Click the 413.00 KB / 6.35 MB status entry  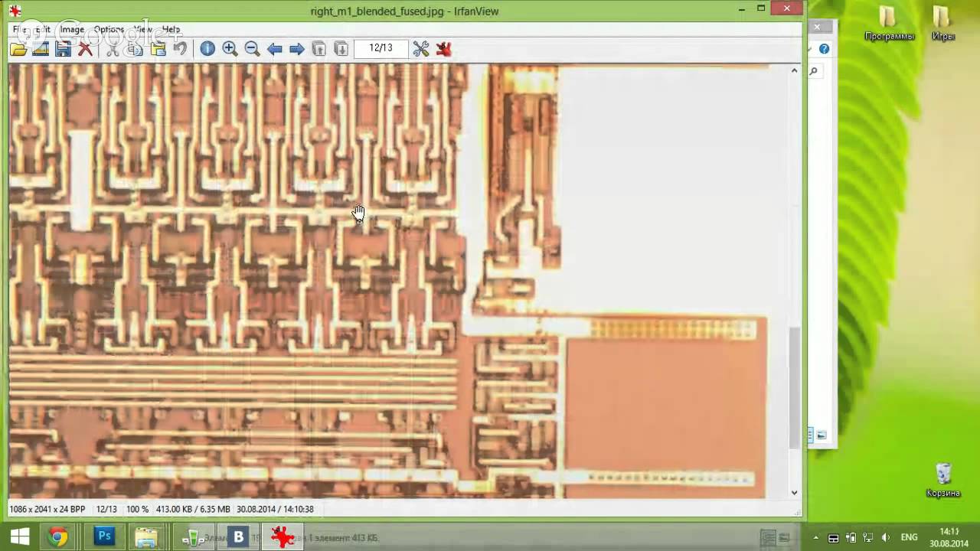(x=193, y=509)
